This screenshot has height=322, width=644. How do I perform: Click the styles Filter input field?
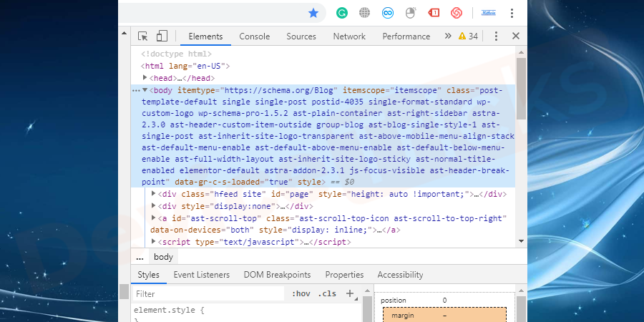pyautogui.click(x=209, y=293)
